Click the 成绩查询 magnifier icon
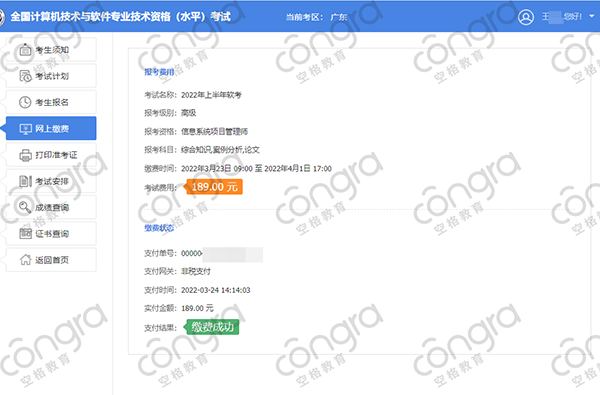This screenshot has width=600, height=395. tap(25, 207)
